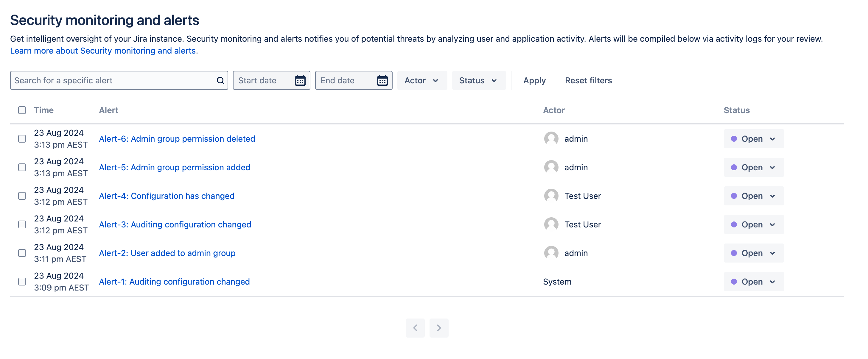Expand the Status filter dropdown
Screen dimensions: 868x359
pyautogui.click(x=477, y=80)
